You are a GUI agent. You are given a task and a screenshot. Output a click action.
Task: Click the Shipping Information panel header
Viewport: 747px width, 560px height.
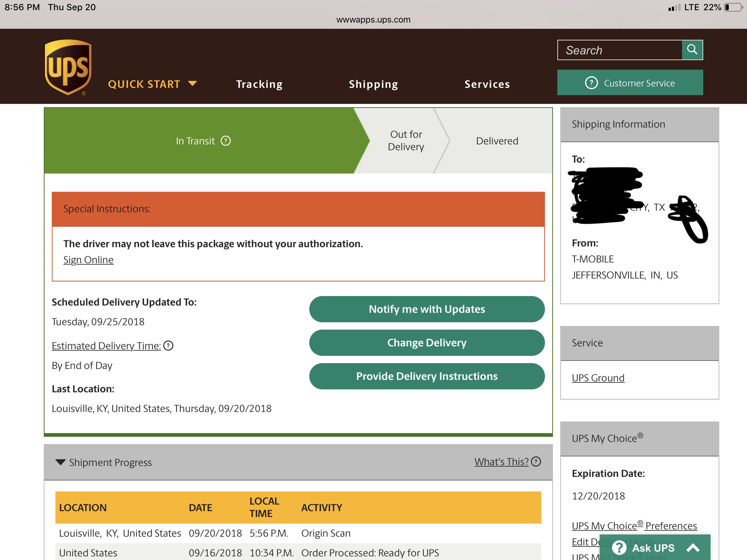point(639,124)
